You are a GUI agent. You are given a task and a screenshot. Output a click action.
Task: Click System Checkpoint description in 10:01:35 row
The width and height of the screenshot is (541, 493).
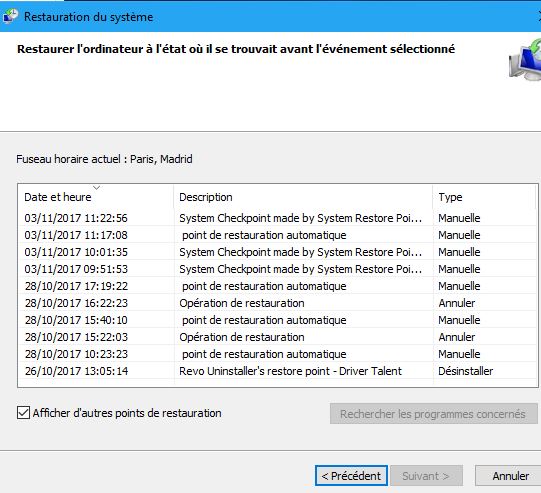300,252
